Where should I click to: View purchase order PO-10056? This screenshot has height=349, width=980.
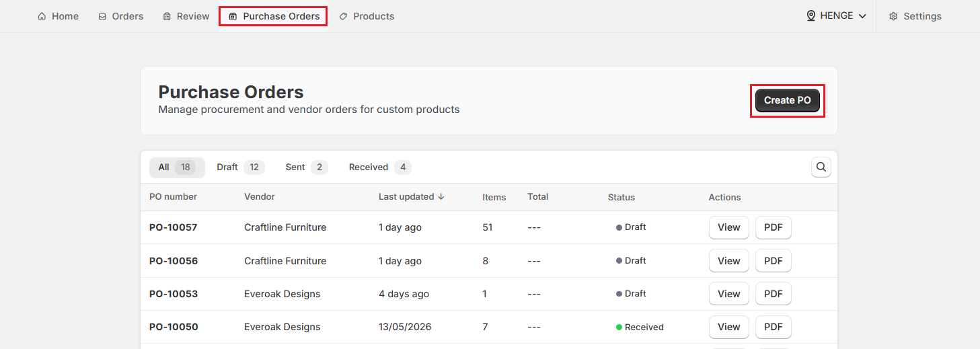point(729,261)
